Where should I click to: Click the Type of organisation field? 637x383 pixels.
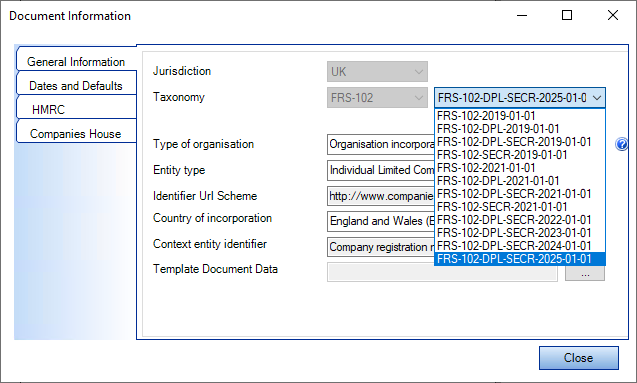(x=381, y=145)
